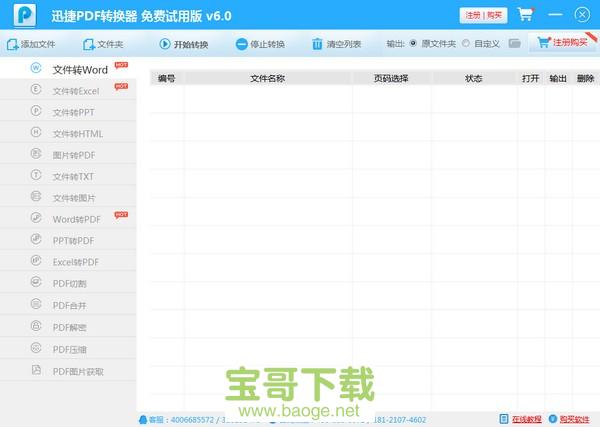This screenshot has width=600, height=427.
Task: Open the output folder browse icon
Action: (x=515, y=43)
